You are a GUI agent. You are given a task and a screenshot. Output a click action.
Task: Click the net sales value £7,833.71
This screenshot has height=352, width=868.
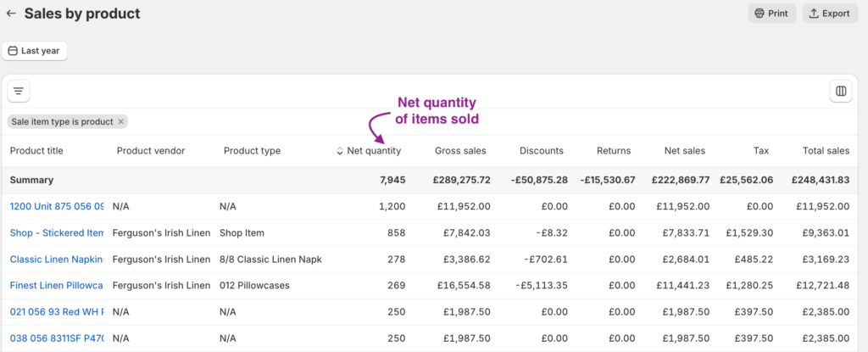click(686, 232)
